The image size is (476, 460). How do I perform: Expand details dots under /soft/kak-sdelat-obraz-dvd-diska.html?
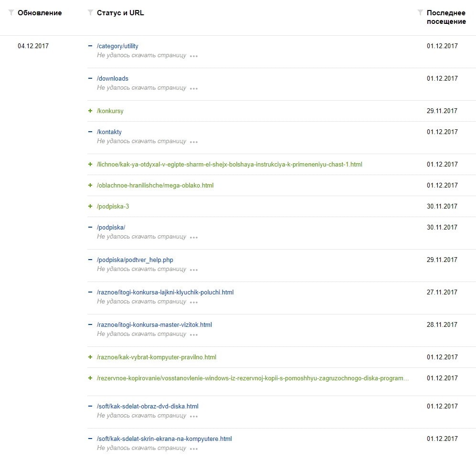point(193,416)
